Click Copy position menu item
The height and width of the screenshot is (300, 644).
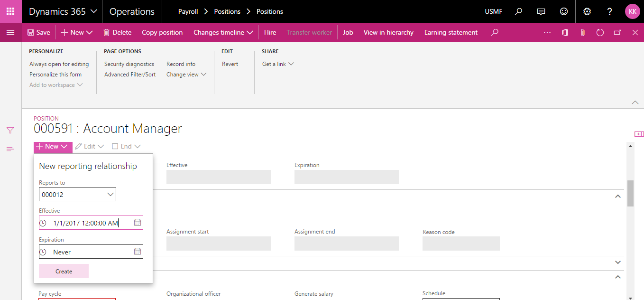click(x=162, y=32)
